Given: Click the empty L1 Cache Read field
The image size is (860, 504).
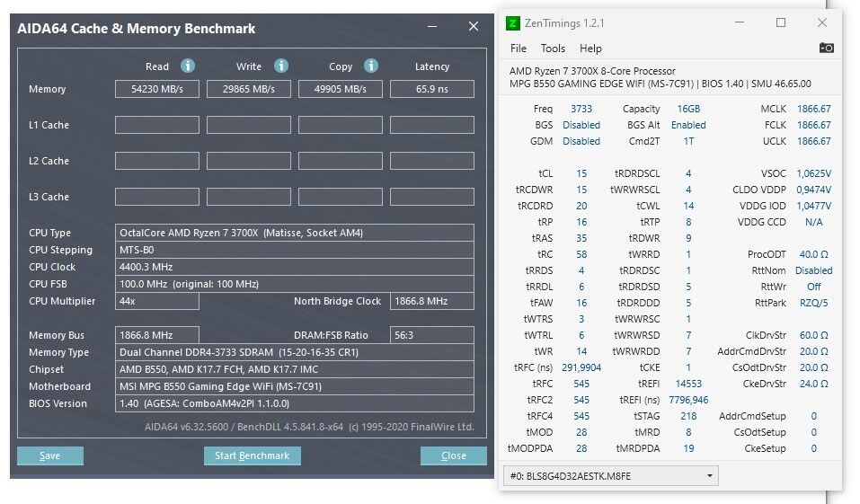Looking at the screenshot, I should coord(157,125).
